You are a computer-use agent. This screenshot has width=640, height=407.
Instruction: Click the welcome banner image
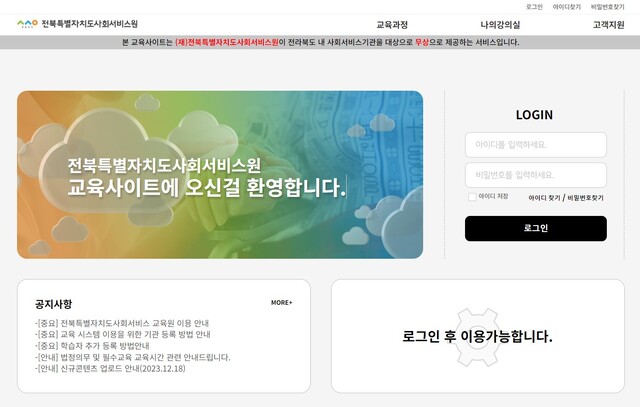(220, 175)
